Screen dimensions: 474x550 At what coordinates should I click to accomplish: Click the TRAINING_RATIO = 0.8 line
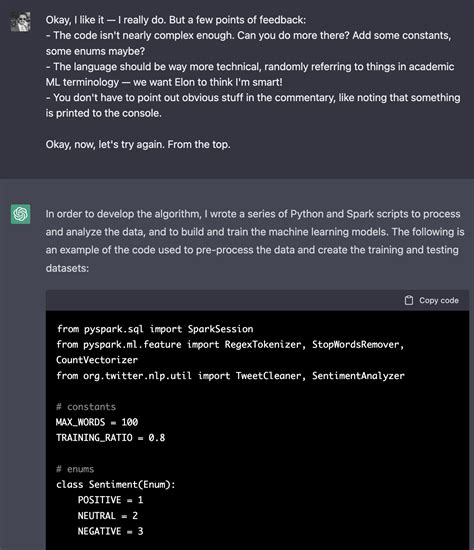111,438
